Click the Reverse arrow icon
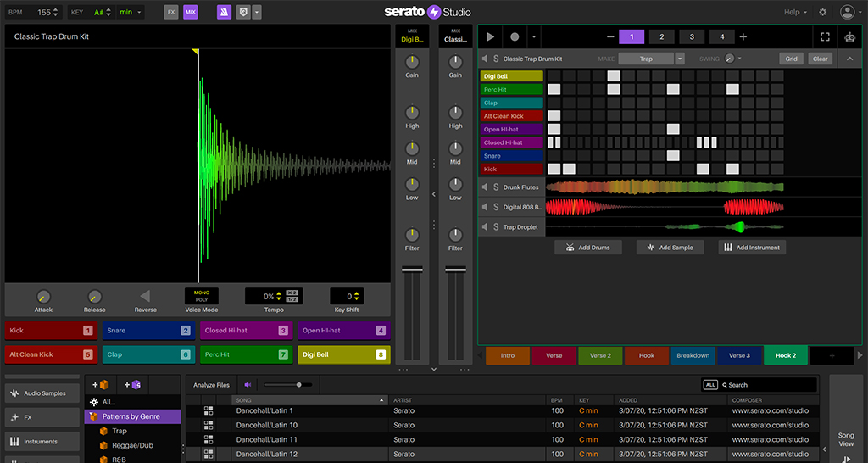The width and height of the screenshot is (868, 463). tap(145, 296)
